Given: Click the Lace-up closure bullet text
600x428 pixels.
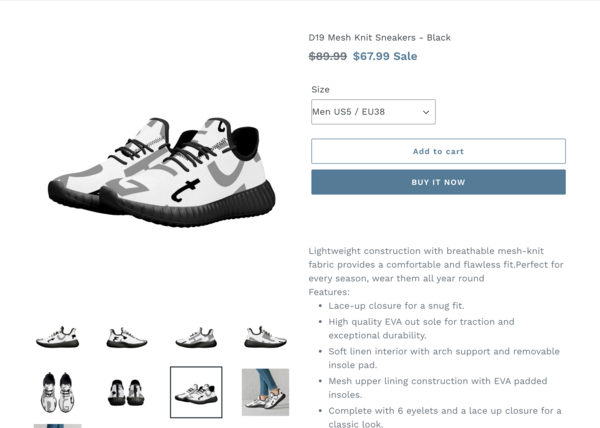Looking at the screenshot, I should pyautogui.click(x=396, y=306).
